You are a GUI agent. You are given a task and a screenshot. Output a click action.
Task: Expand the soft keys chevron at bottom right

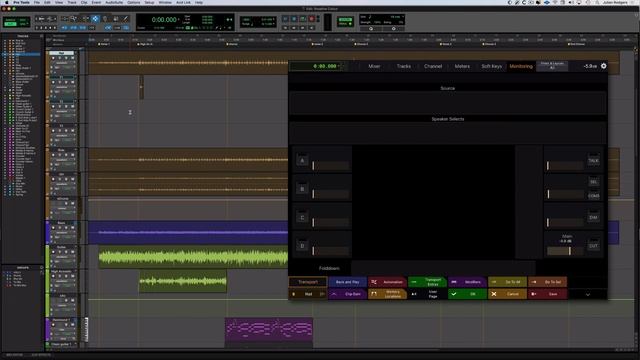[x=588, y=294]
